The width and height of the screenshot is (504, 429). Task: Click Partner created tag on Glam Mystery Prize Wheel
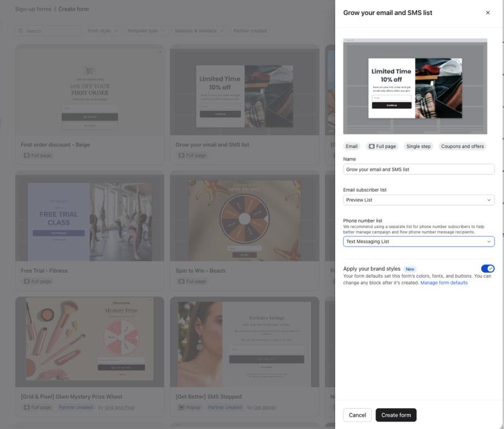tap(76, 407)
